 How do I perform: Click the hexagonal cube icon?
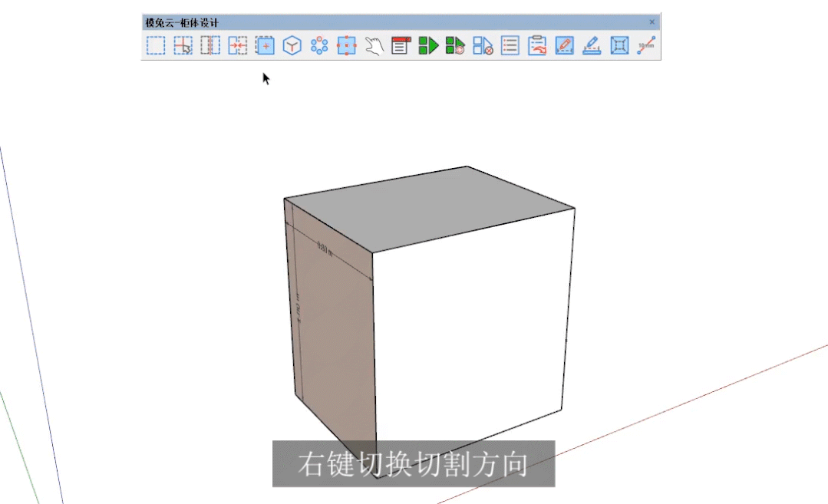coord(292,46)
